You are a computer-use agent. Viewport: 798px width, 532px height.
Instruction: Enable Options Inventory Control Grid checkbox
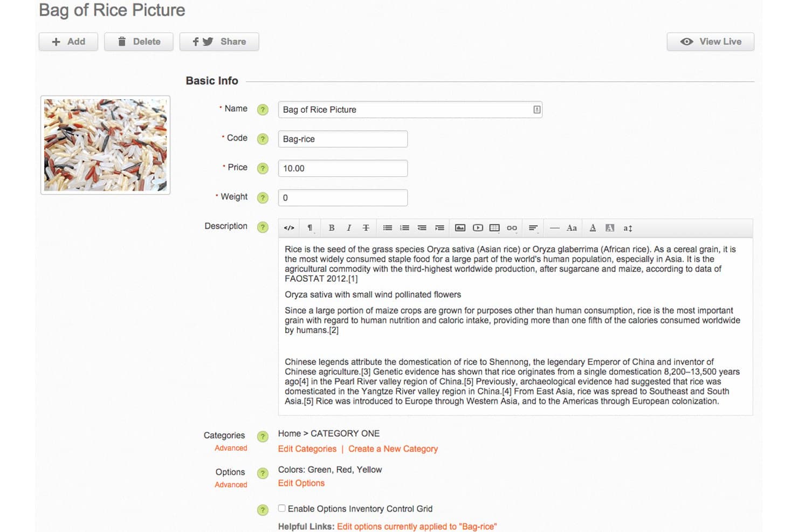tap(281, 508)
